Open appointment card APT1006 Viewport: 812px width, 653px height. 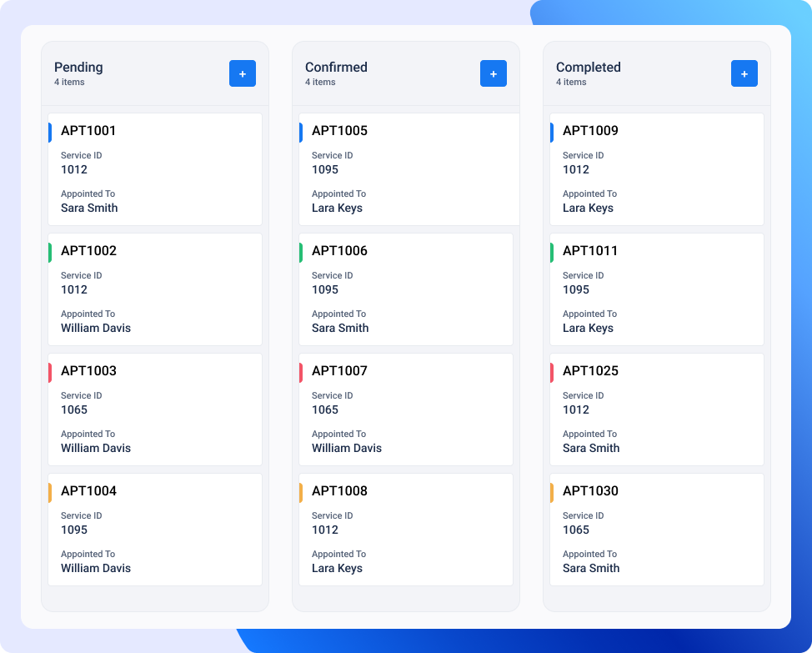click(x=406, y=289)
